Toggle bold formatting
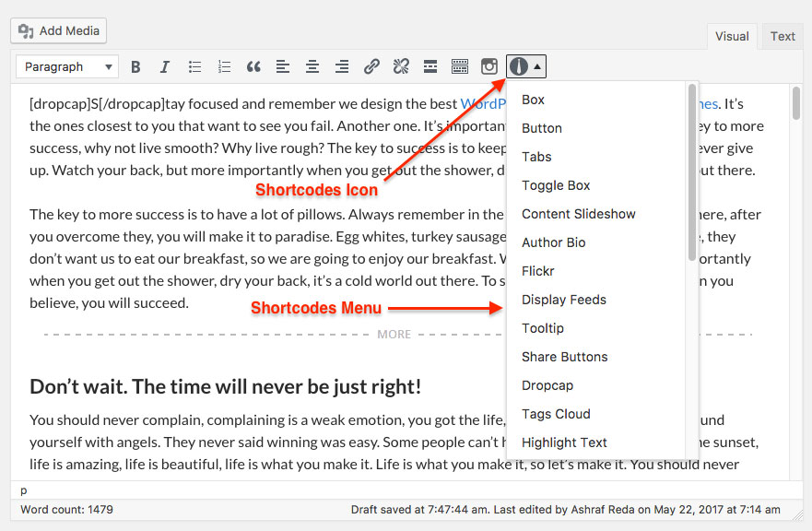This screenshot has height=531, width=812. tap(135, 66)
